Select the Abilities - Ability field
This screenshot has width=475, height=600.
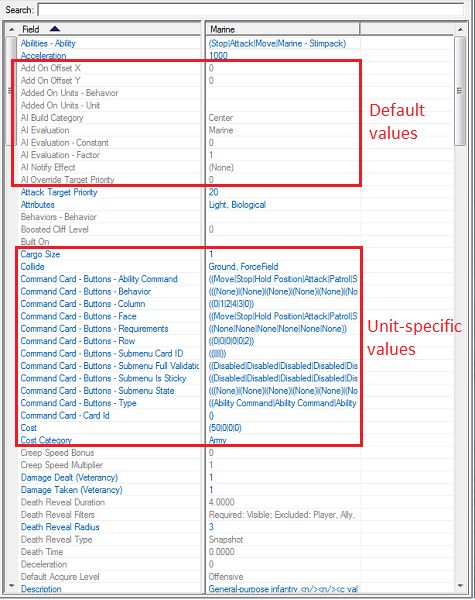pyautogui.click(x=48, y=43)
